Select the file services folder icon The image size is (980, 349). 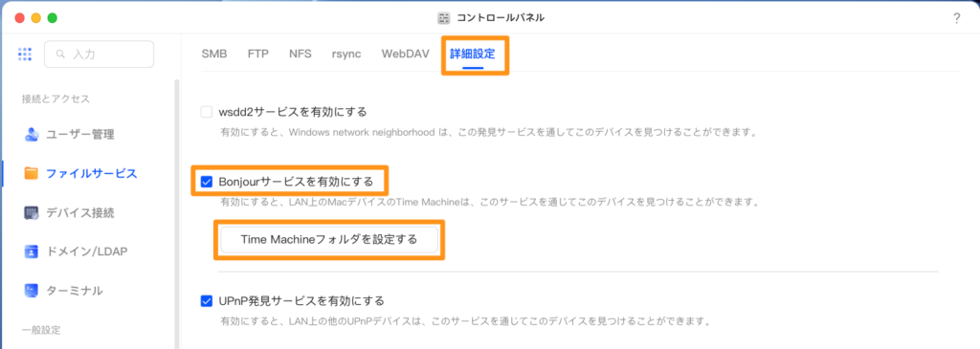(32, 174)
